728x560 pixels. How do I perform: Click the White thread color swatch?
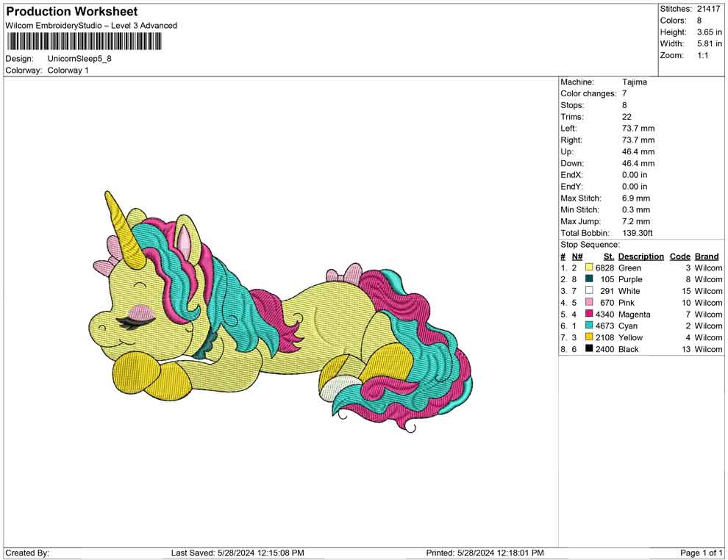(x=589, y=290)
